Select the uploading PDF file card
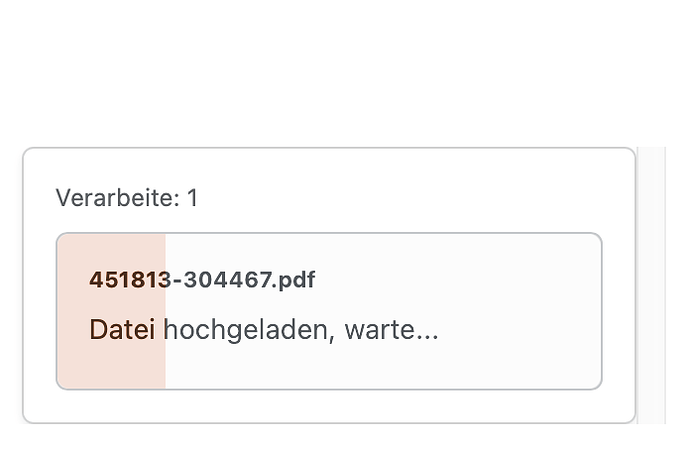This screenshot has height=450, width=690. point(329,311)
